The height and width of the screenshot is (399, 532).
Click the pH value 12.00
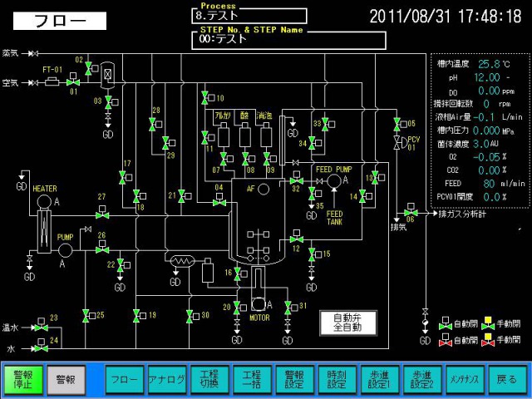point(487,77)
